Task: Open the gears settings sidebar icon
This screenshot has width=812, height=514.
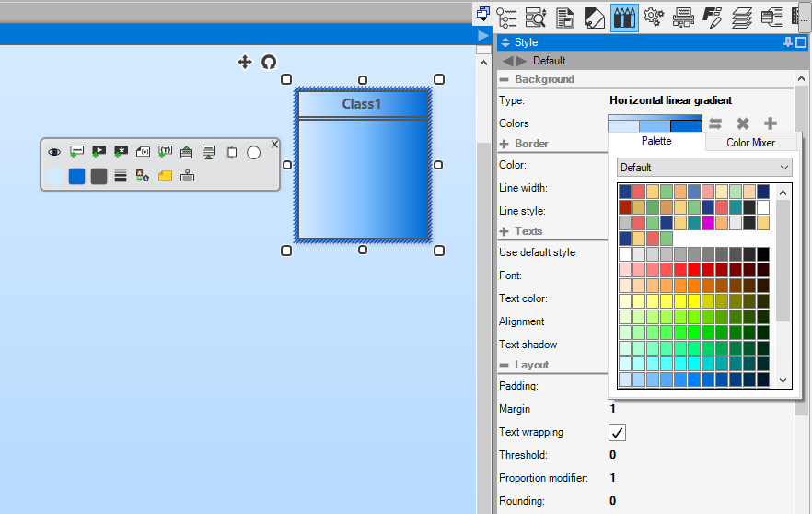Action: pyautogui.click(x=654, y=18)
